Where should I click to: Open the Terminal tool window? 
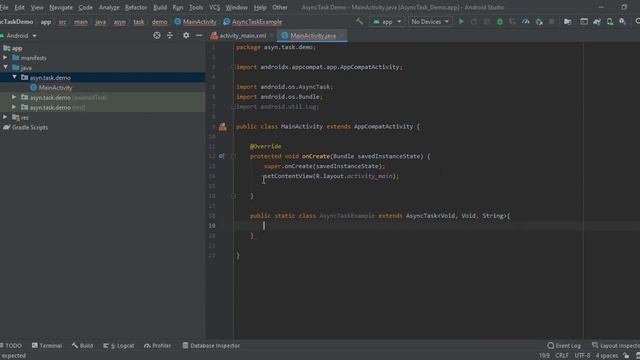(47, 346)
